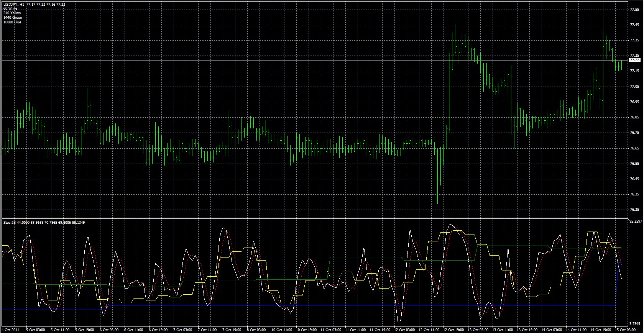Click the "1440 Green" legend label
644x333 pixels.
pos(13,18)
